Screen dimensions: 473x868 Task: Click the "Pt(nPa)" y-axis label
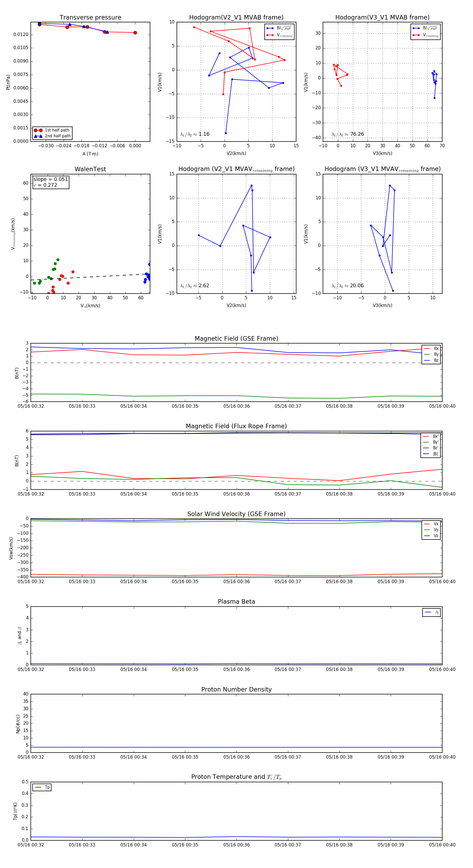[x=8, y=82]
